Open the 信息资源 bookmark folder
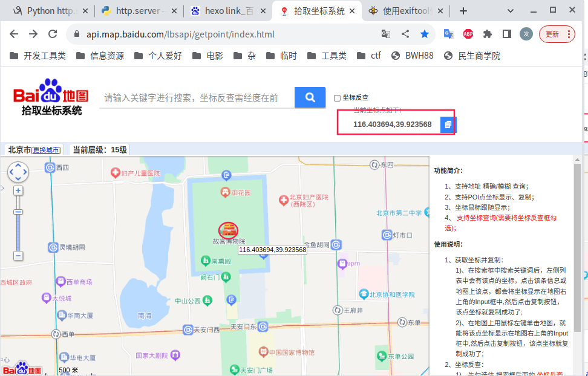 [100, 56]
